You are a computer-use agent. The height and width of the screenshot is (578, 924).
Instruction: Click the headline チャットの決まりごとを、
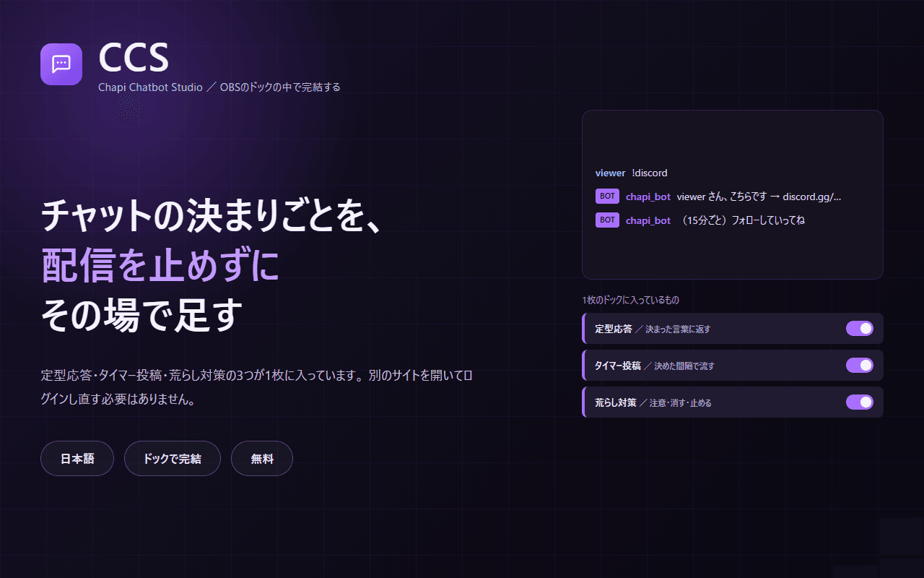coord(212,215)
